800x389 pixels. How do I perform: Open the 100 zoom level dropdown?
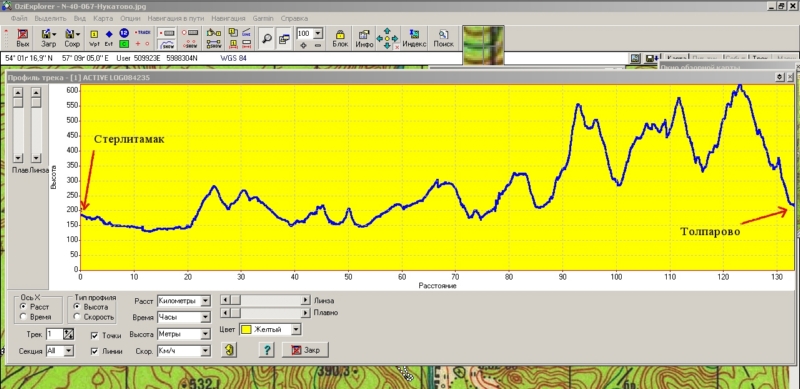318,33
